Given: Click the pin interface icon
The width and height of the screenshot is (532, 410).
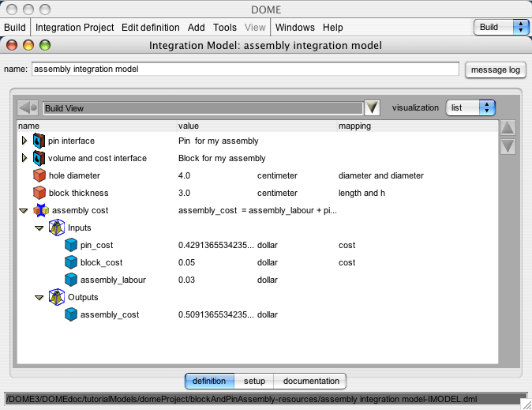Looking at the screenshot, I should [x=39, y=141].
